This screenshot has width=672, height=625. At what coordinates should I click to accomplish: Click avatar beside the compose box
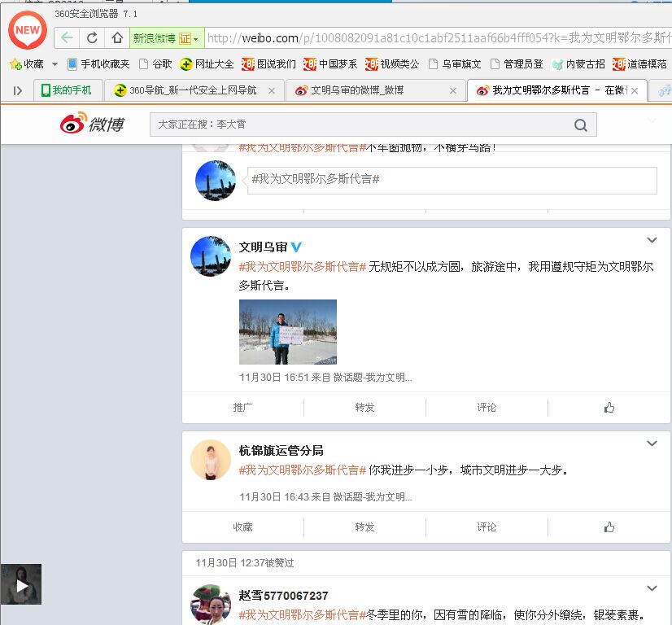pos(215,181)
